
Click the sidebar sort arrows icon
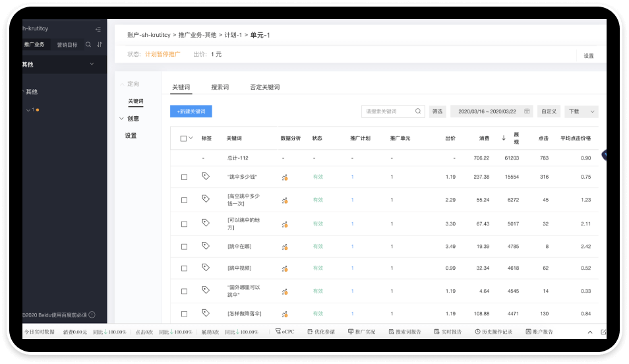coord(100,45)
